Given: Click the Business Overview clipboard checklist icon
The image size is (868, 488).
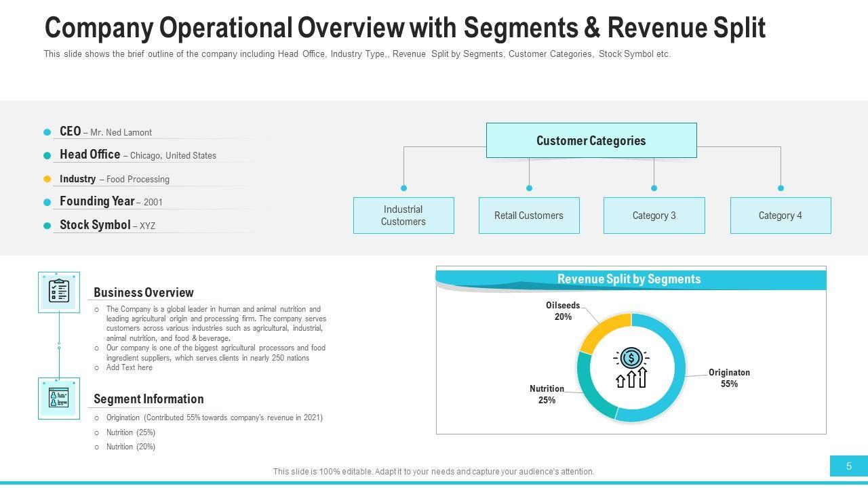Looking at the screenshot, I should (x=59, y=292).
